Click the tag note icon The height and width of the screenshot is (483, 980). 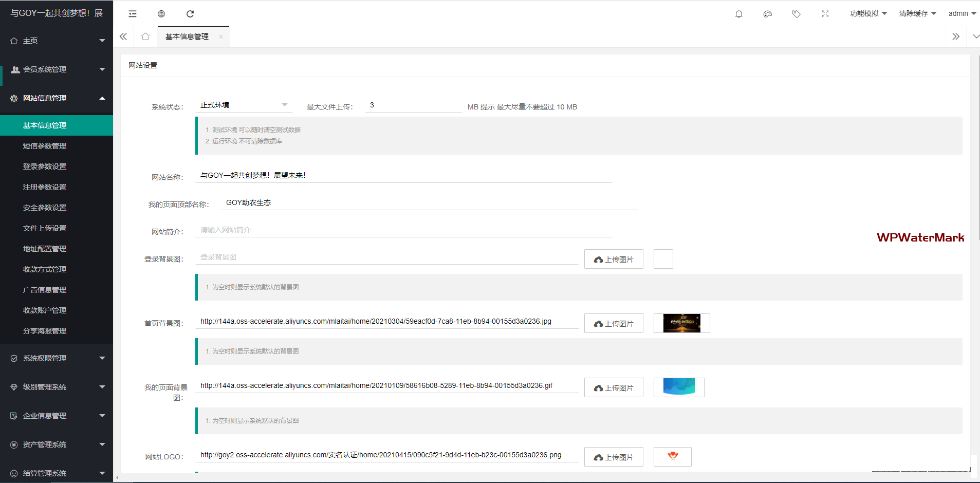coord(797,14)
